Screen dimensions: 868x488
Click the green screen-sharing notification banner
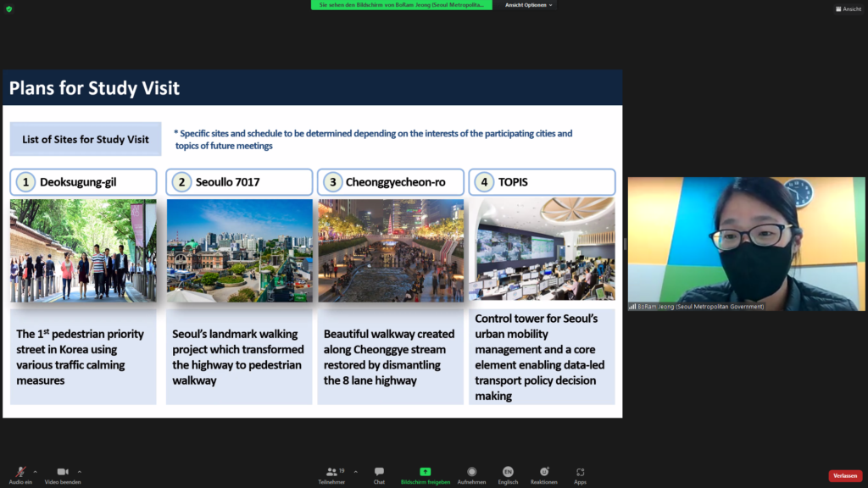pyautogui.click(x=401, y=5)
